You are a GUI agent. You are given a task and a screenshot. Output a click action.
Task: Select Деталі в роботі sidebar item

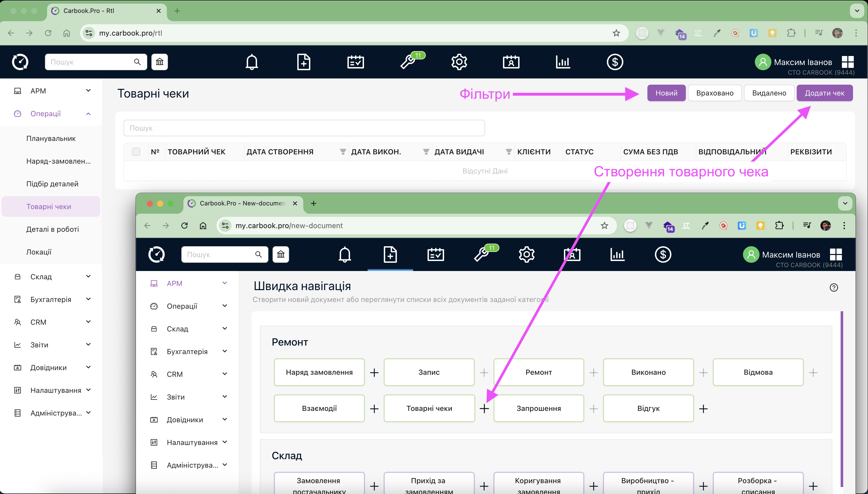click(52, 229)
